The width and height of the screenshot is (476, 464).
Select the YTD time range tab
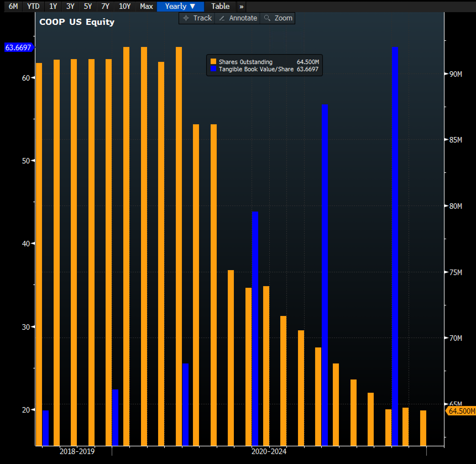tap(33, 6)
